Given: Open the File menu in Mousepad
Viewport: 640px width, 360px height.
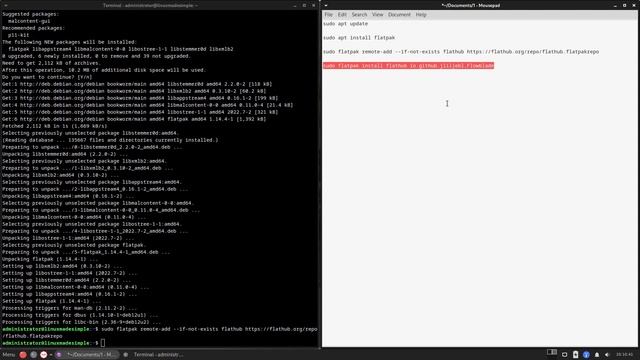Looking at the screenshot, I should click(x=329, y=15).
